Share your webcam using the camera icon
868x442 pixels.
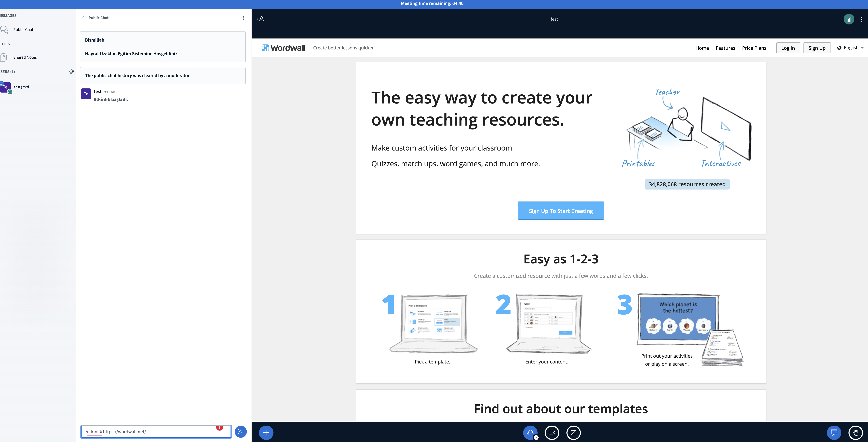(x=552, y=433)
